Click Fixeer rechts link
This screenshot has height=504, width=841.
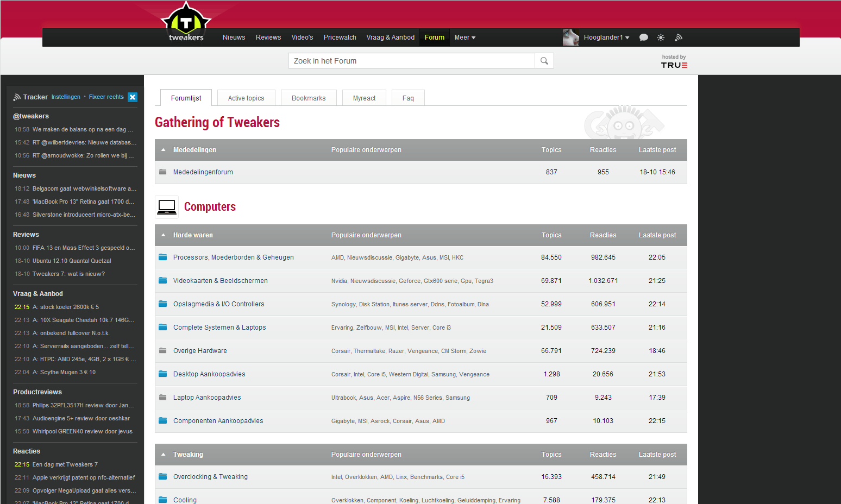click(106, 97)
